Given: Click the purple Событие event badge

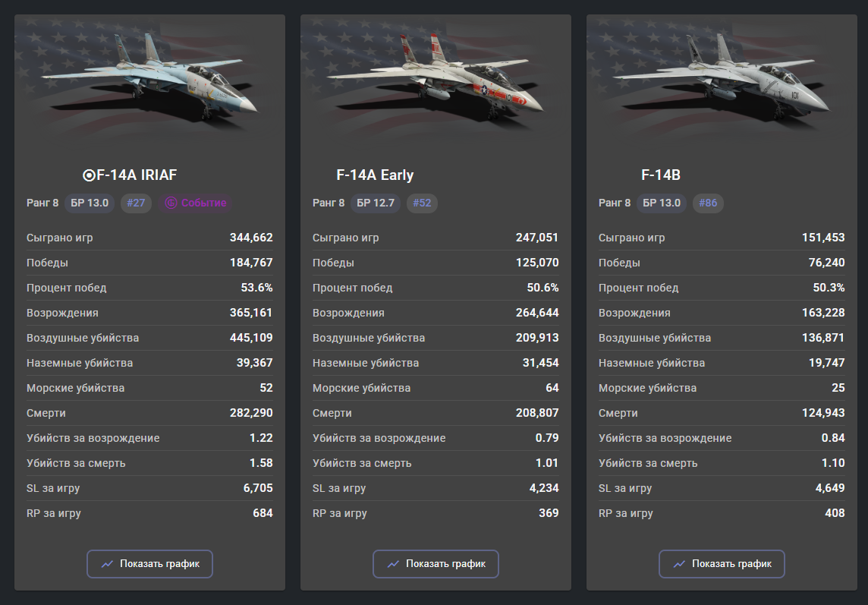Looking at the screenshot, I should click(196, 203).
